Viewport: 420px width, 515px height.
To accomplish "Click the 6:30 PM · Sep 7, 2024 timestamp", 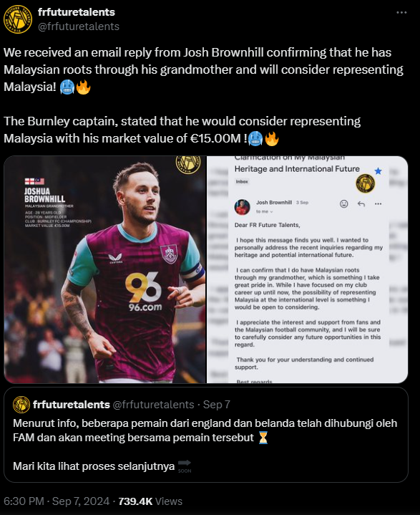I will click(57, 501).
